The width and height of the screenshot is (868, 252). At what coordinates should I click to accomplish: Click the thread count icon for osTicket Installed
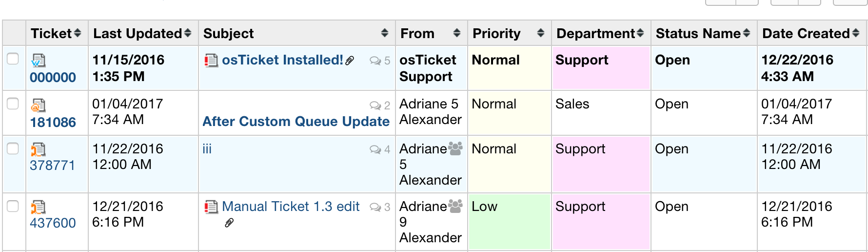[x=375, y=61]
